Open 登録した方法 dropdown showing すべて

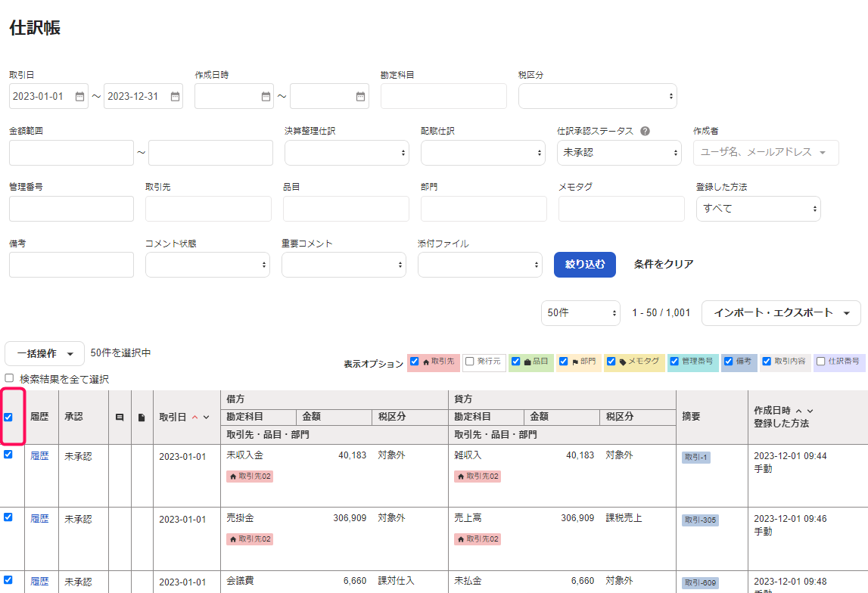point(758,209)
